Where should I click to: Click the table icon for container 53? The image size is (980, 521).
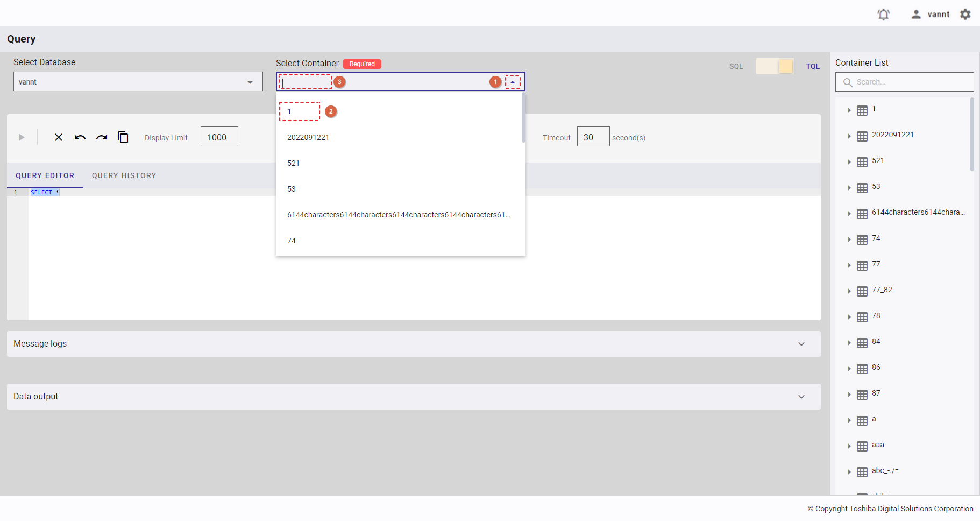pos(862,188)
